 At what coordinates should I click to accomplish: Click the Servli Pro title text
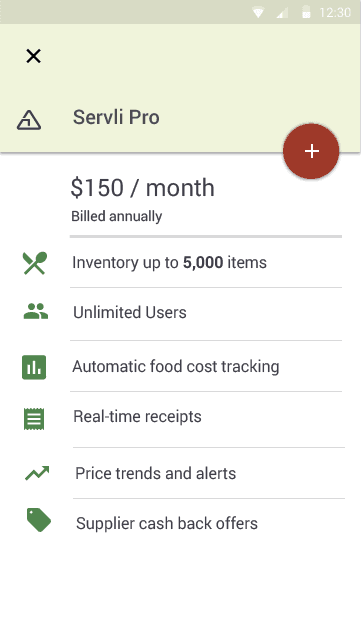(x=116, y=118)
